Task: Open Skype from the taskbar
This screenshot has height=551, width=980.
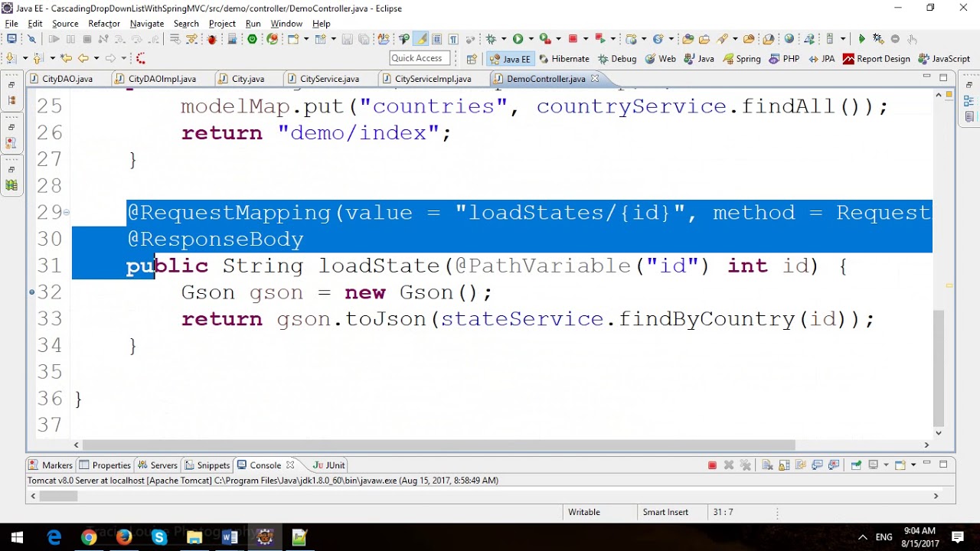Action: (x=159, y=538)
